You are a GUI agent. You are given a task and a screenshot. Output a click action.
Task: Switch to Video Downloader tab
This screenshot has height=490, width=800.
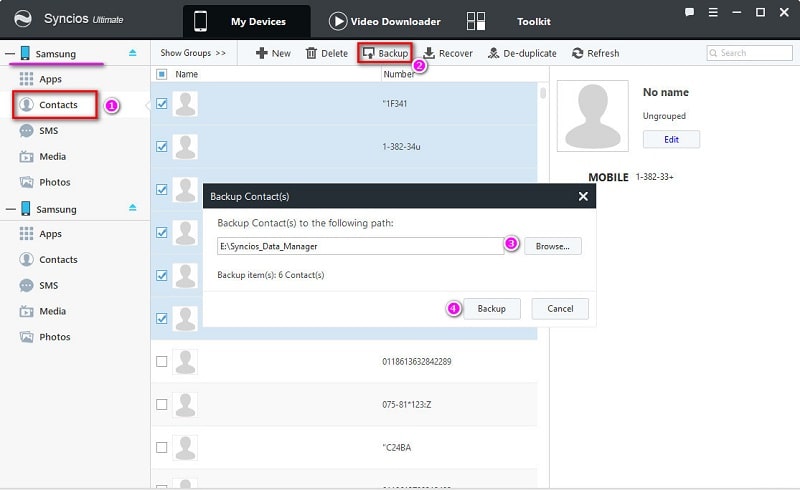point(385,21)
